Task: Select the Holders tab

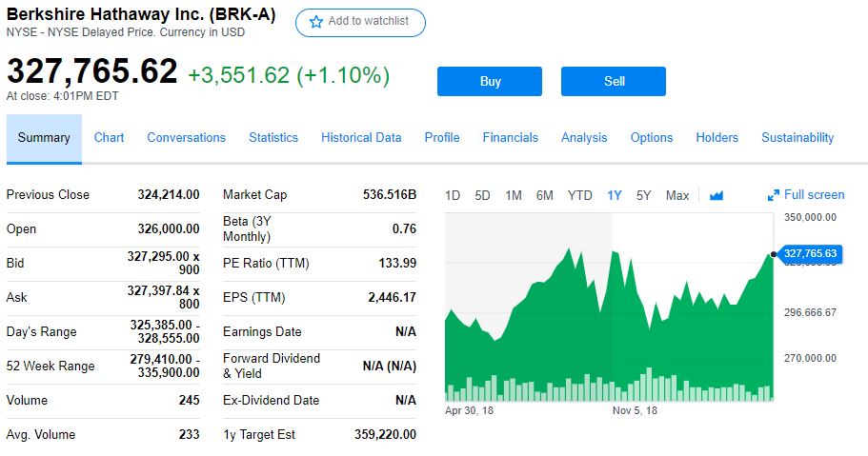Action: click(717, 137)
